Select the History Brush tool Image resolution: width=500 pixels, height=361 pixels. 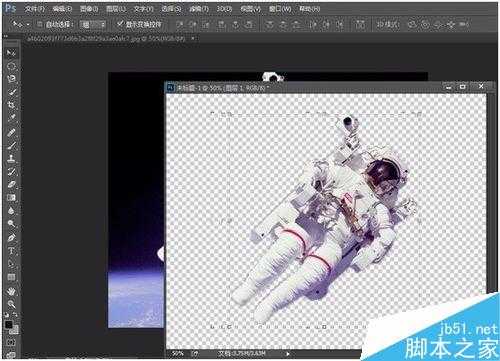pyautogui.click(x=11, y=171)
